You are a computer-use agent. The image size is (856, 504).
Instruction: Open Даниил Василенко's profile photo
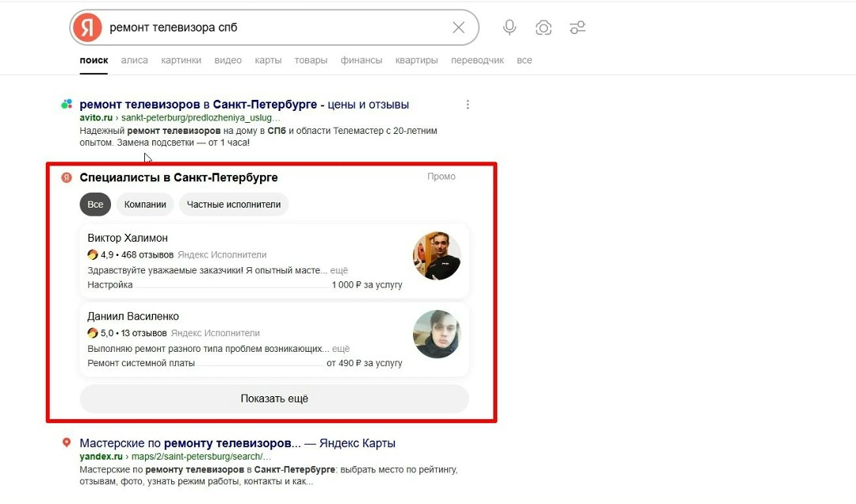[437, 334]
